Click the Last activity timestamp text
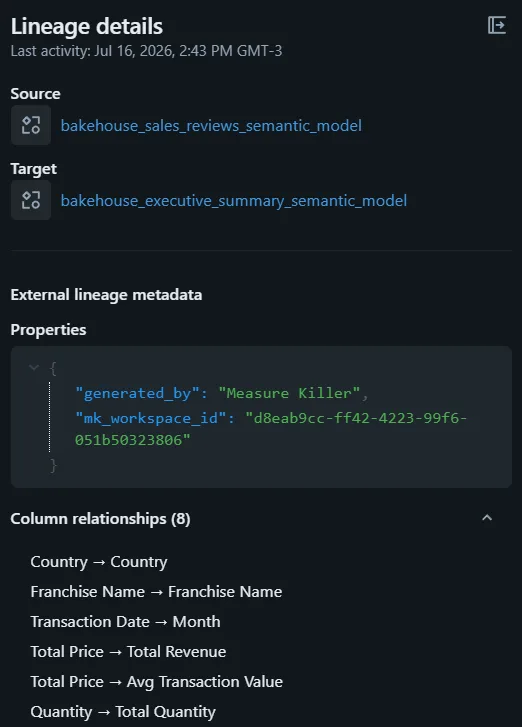The height and width of the screenshot is (727, 522). pyautogui.click(x=146, y=51)
